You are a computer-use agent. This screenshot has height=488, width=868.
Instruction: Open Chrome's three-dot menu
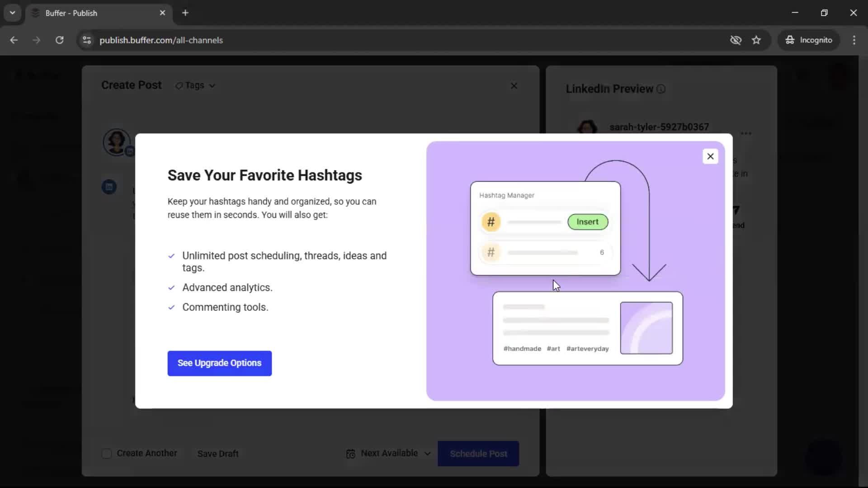[854, 40]
